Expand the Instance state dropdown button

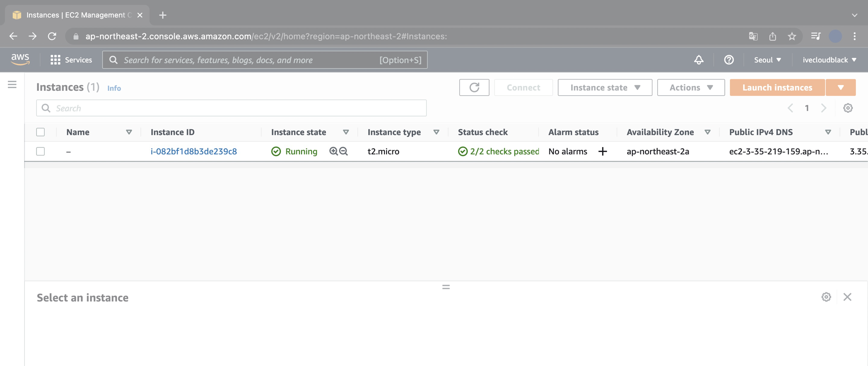pyautogui.click(x=604, y=88)
